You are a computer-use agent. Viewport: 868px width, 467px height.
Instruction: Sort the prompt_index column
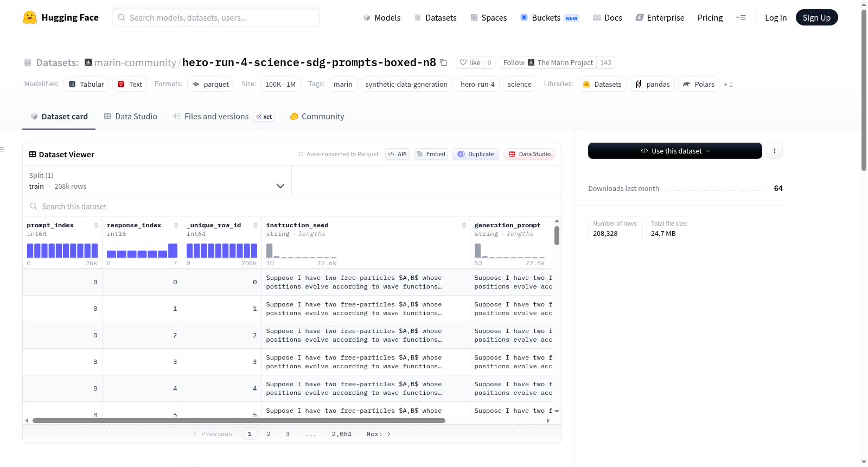tap(96, 225)
